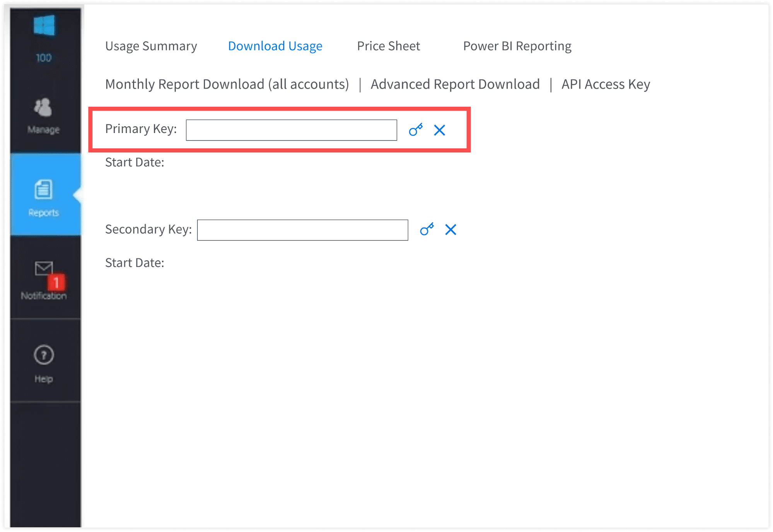The image size is (773, 532).
Task: Go to Power BI Reporting tab
Action: tap(517, 46)
